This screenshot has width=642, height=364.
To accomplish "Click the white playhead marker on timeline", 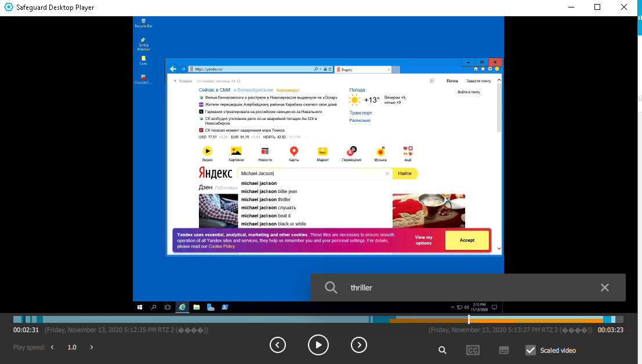I will point(469,319).
